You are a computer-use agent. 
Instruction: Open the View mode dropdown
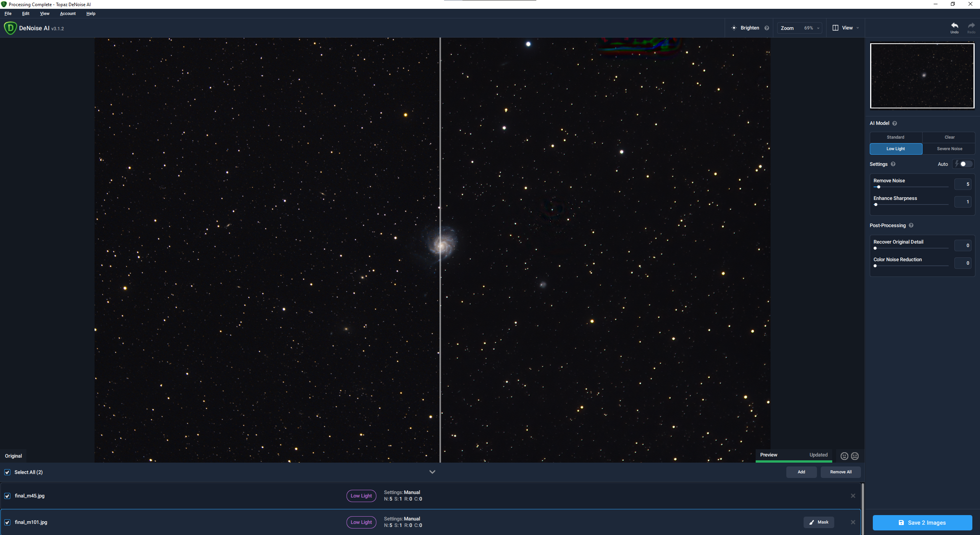pos(846,28)
